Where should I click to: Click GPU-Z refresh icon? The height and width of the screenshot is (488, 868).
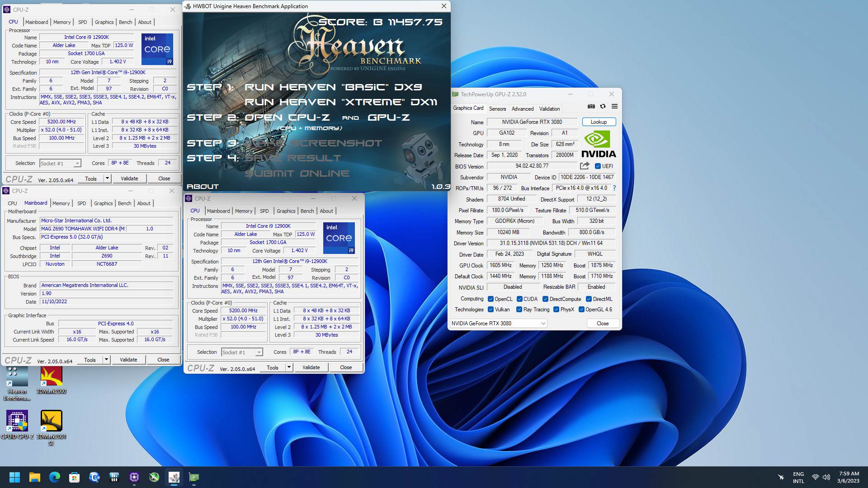pyautogui.click(x=603, y=106)
